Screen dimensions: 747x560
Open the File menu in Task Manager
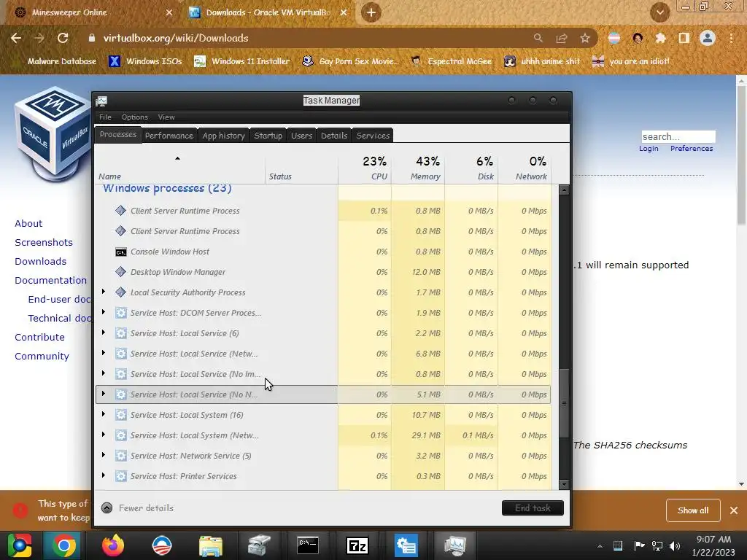105,117
